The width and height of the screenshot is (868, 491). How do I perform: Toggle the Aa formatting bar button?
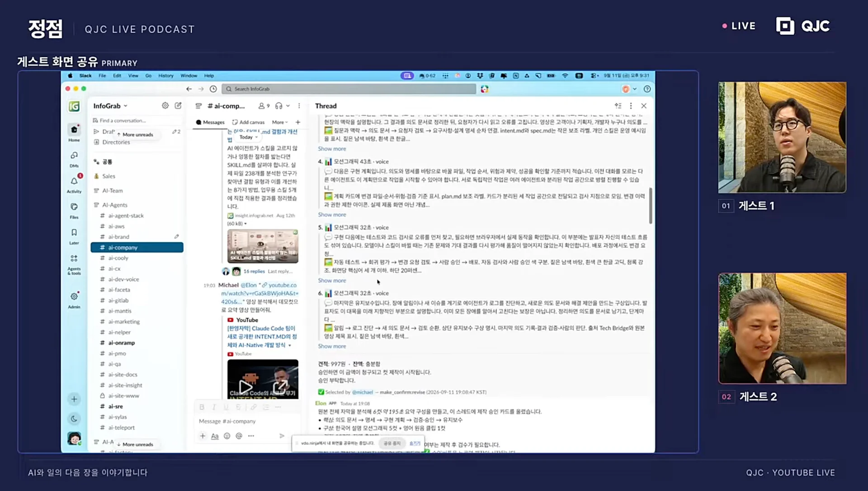[215, 436]
